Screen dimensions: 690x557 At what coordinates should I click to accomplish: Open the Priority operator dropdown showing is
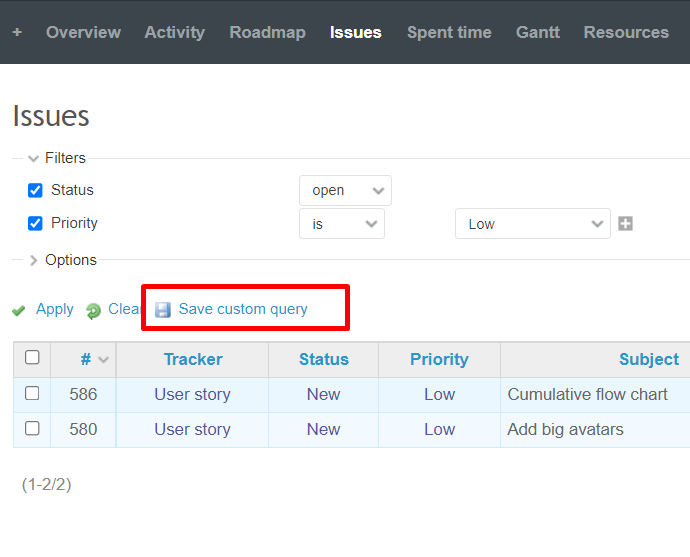[x=341, y=224]
